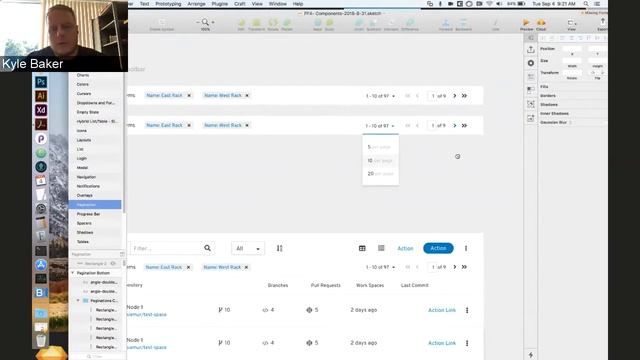Open the Plugins menu

click(220, 4)
